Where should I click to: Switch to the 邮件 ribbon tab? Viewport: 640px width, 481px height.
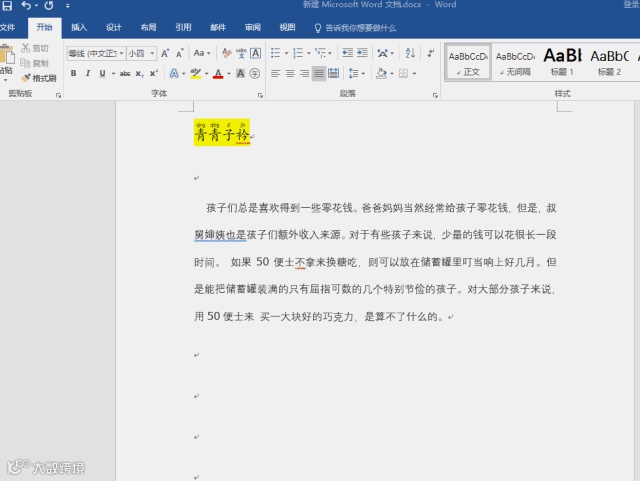218,27
